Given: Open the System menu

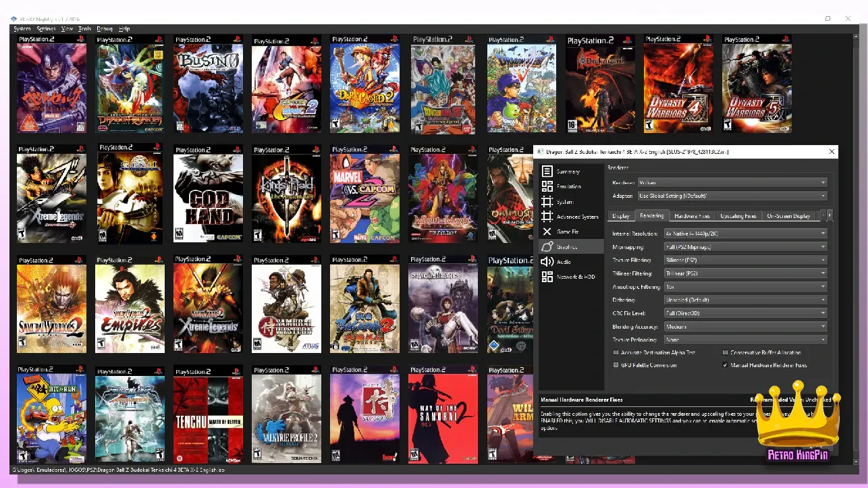Looking at the screenshot, I should click(22, 29).
